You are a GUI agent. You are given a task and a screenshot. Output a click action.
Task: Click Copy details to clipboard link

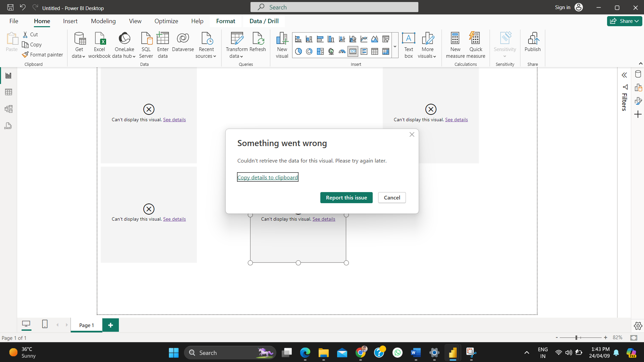click(x=268, y=177)
